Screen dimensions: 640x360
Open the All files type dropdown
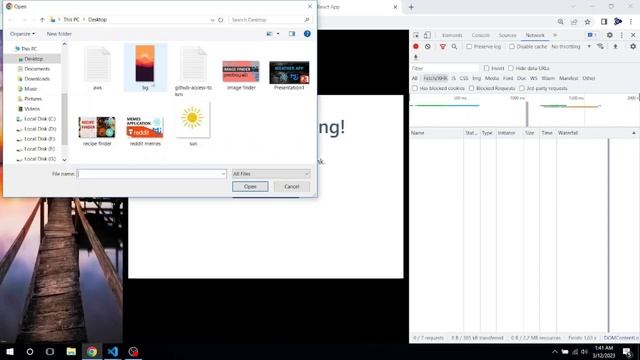coord(271,174)
